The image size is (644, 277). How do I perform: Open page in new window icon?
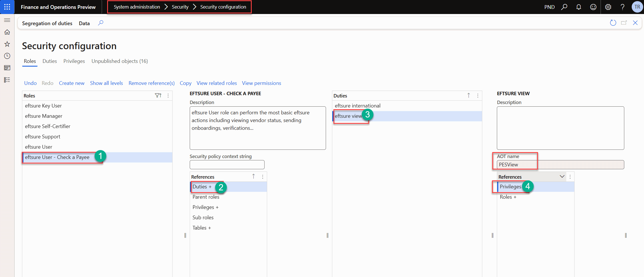pos(624,23)
